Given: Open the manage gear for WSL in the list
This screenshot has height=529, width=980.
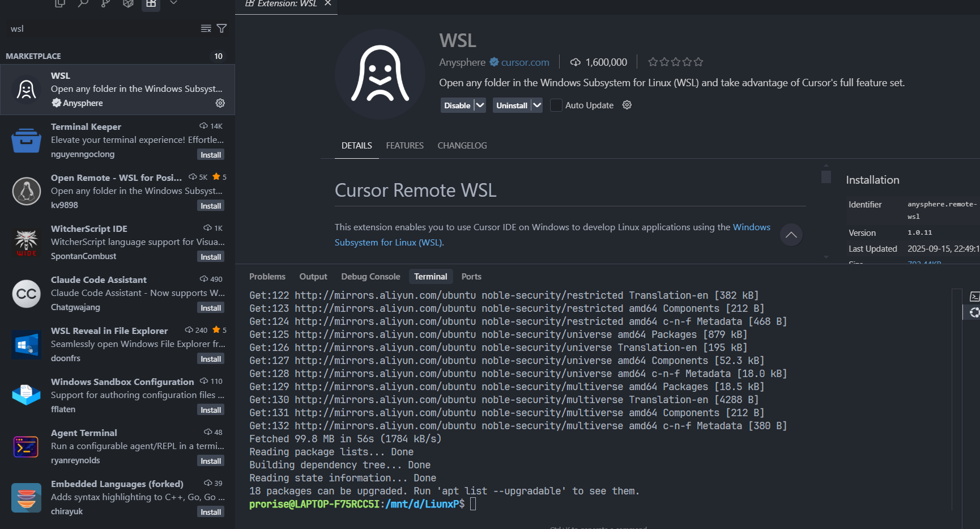Looking at the screenshot, I should tap(220, 103).
